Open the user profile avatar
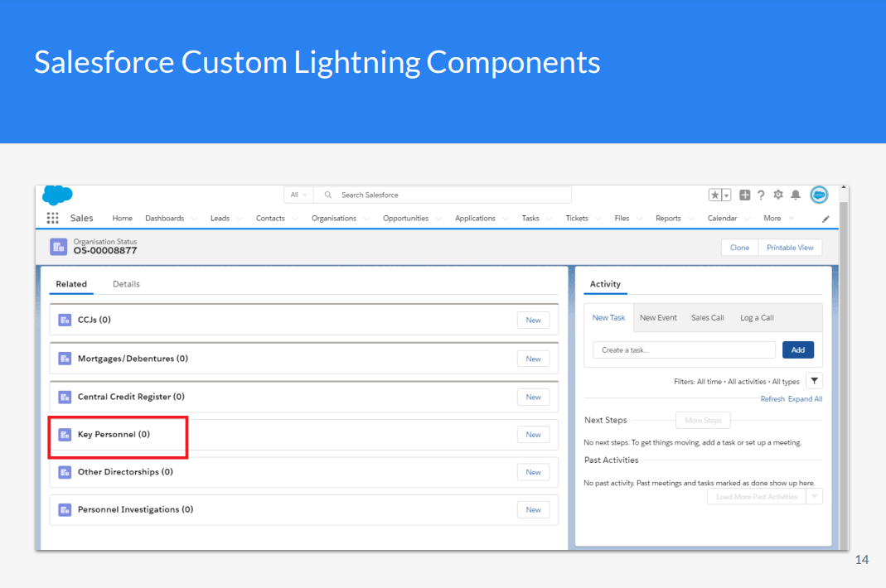Viewport: 886px width, 588px height. [819, 195]
